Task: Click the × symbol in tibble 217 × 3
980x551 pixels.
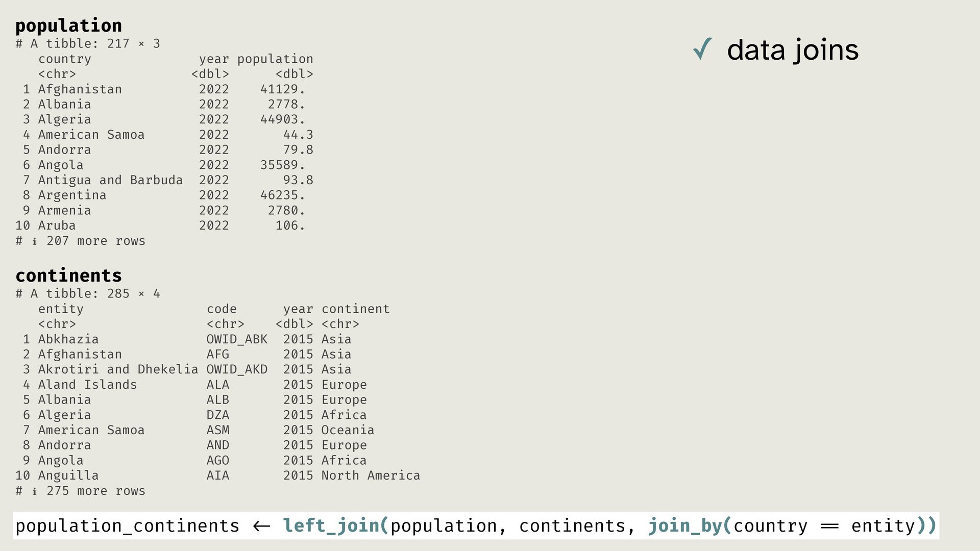Action: coord(141,44)
